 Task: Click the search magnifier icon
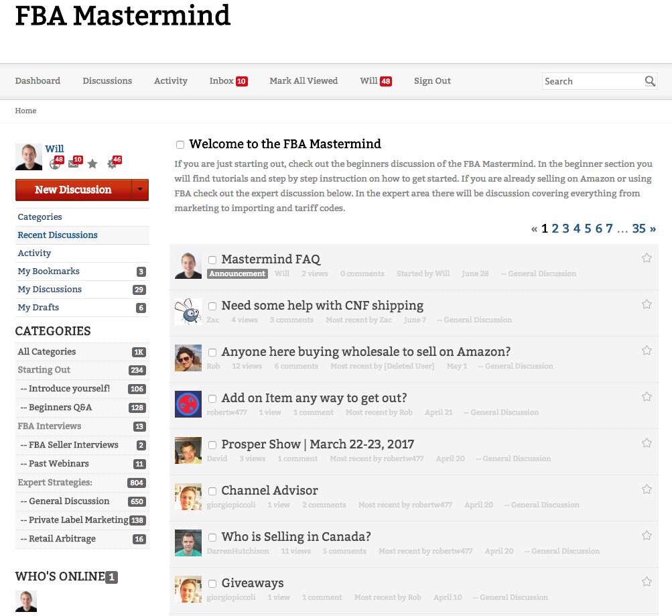[x=649, y=81]
